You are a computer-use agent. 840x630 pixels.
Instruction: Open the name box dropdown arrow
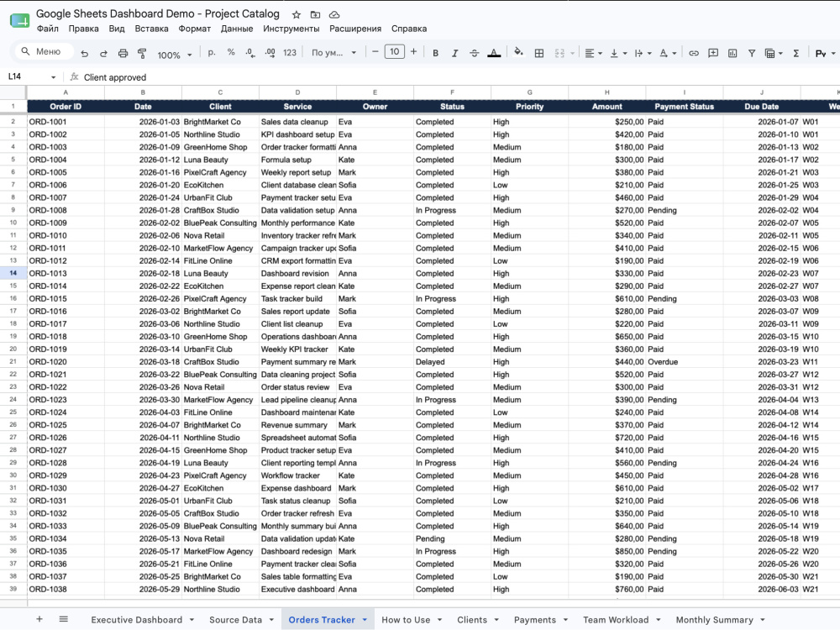53,77
